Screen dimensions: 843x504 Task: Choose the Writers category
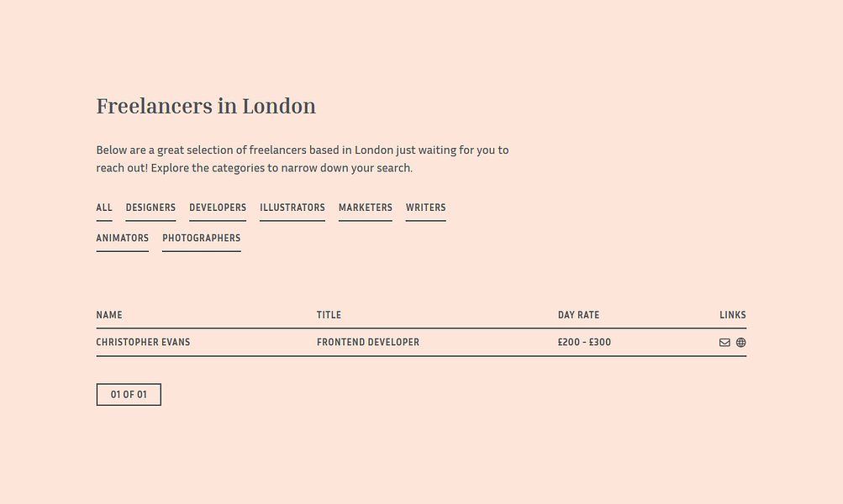pos(425,207)
